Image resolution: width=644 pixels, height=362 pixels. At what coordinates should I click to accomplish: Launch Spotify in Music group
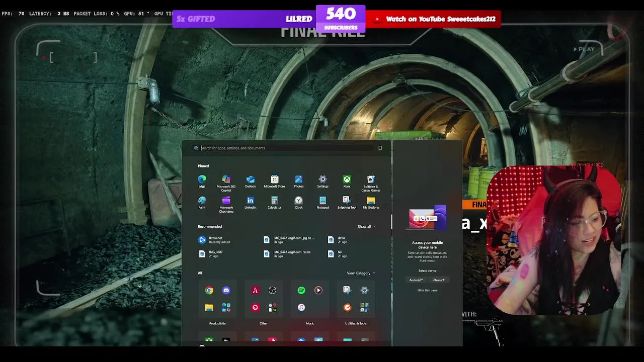coord(301,290)
